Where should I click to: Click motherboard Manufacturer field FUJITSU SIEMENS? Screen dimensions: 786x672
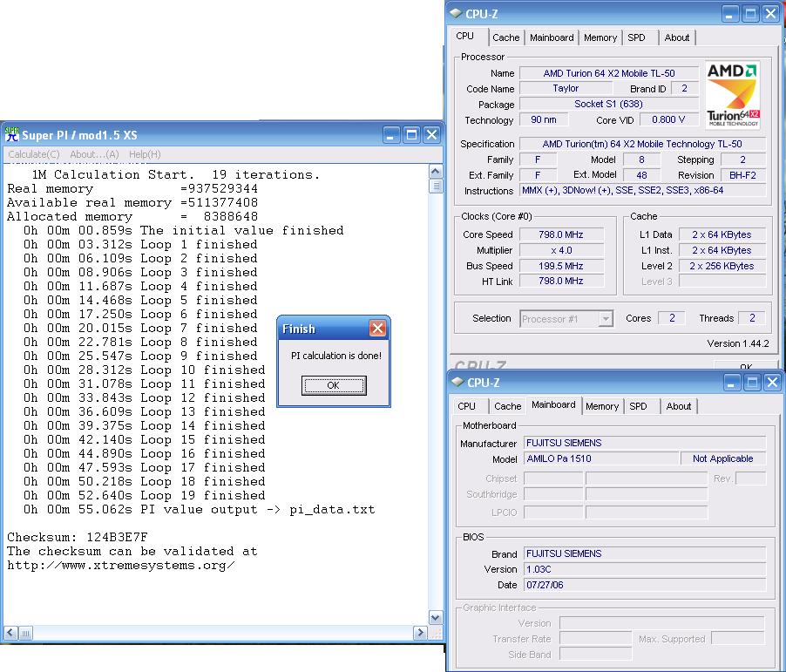[x=645, y=443]
